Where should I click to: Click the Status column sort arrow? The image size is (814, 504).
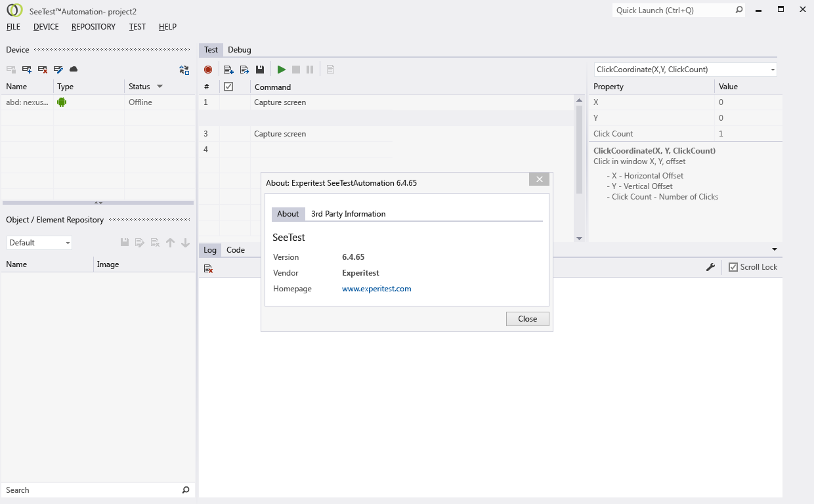160,87
